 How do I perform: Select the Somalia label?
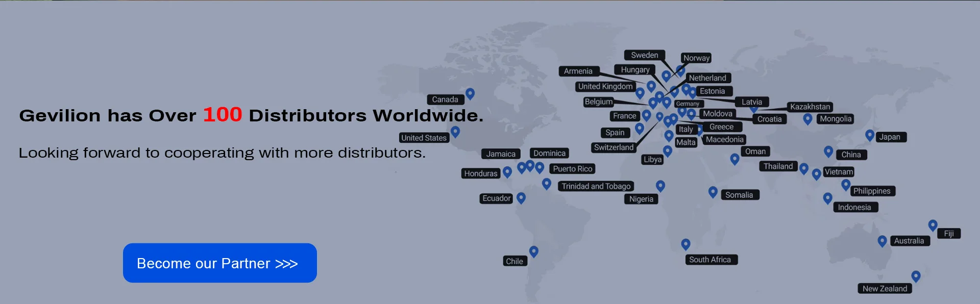[739, 195]
